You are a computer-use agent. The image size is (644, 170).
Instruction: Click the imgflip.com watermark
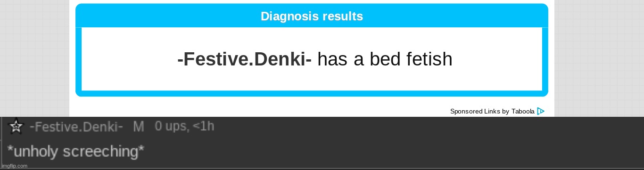tap(14, 166)
